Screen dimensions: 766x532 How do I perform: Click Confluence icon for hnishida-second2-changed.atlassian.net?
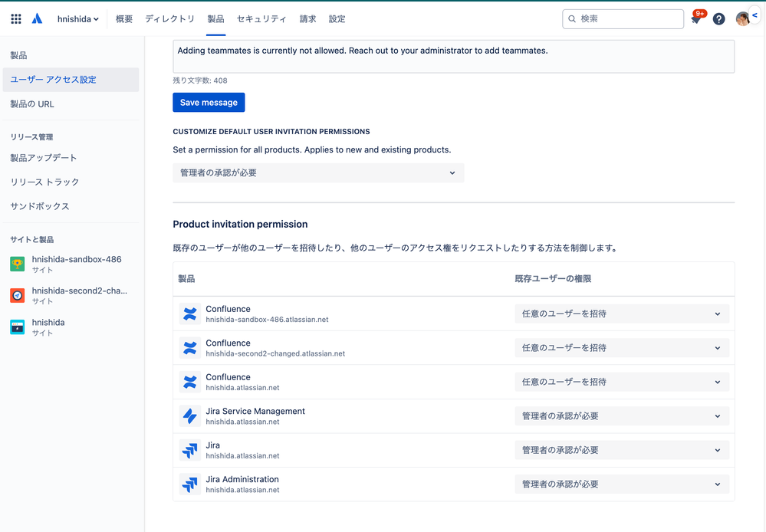click(x=189, y=348)
